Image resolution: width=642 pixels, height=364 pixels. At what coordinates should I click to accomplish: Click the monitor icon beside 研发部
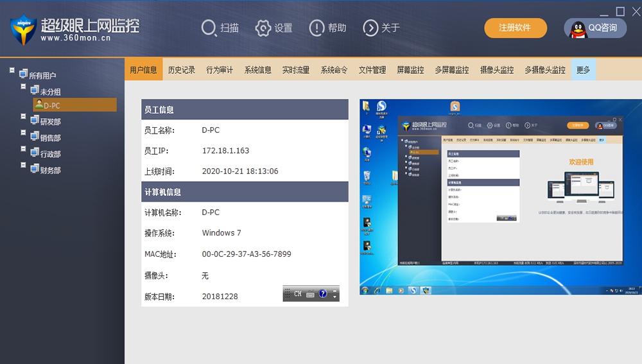point(35,120)
